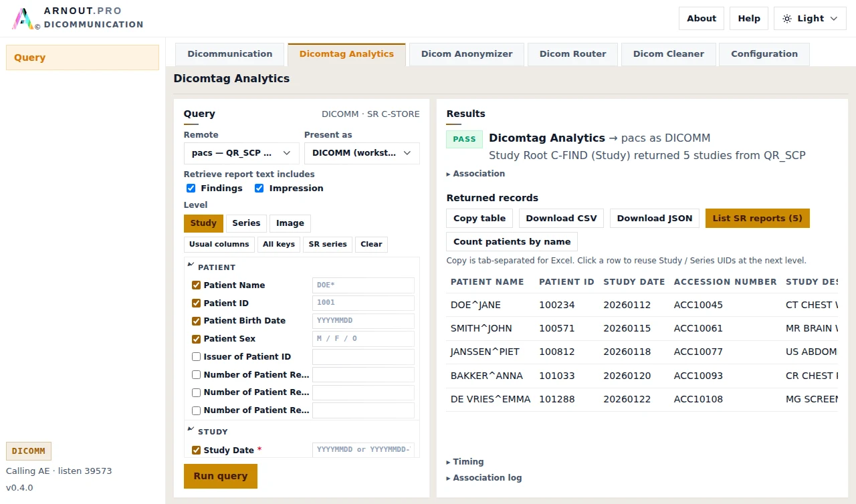
Task: Uncheck Patient Sex key
Action: [x=196, y=339]
